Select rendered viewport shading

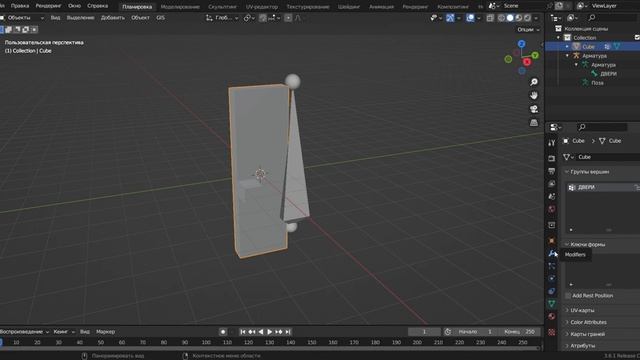(x=527, y=18)
